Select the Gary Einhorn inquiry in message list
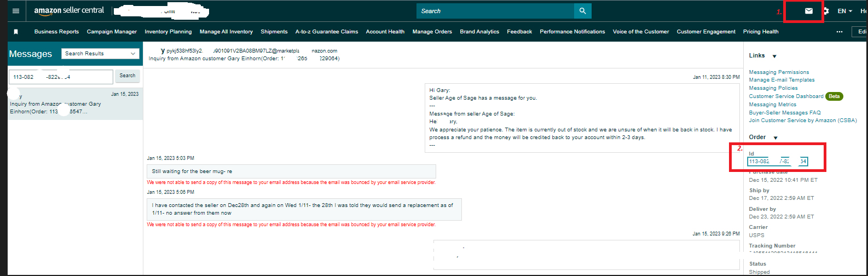This screenshot has width=868, height=276. pyautogui.click(x=76, y=104)
